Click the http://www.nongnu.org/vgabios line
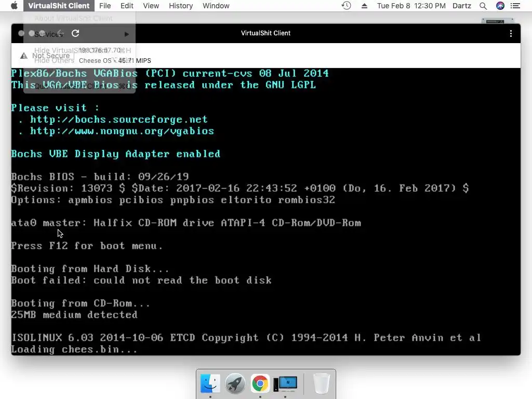532x399 pixels. coord(122,131)
